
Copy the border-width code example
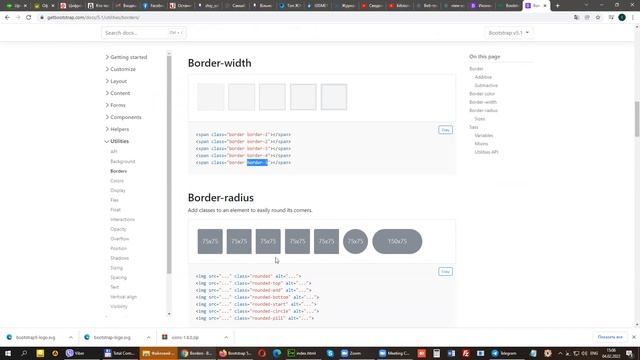[445, 130]
